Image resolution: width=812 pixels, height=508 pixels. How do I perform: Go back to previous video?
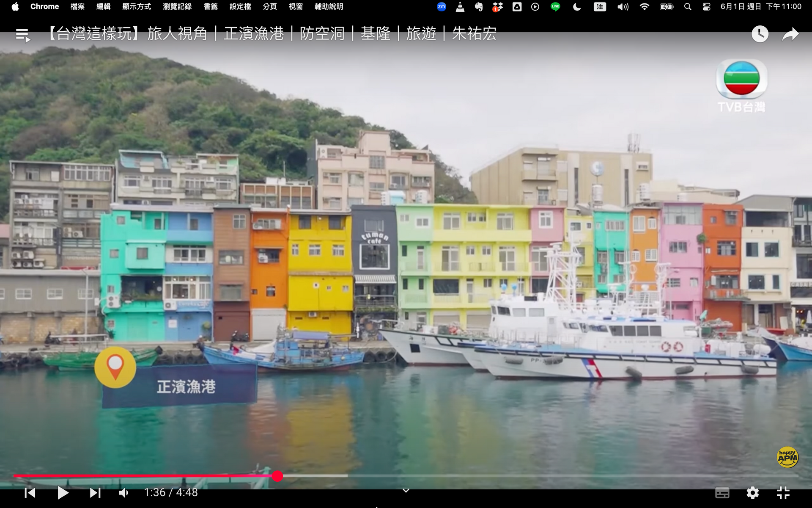[30, 493]
